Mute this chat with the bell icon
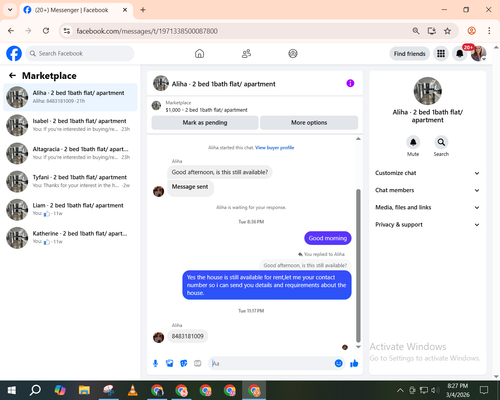The width and height of the screenshot is (500, 400). [x=413, y=142]
